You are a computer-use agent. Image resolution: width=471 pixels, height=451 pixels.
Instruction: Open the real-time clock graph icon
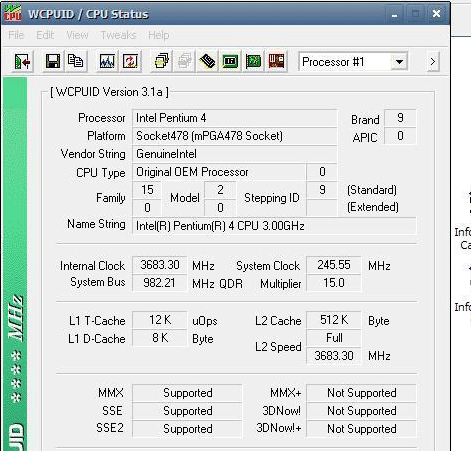click(107, 61)
